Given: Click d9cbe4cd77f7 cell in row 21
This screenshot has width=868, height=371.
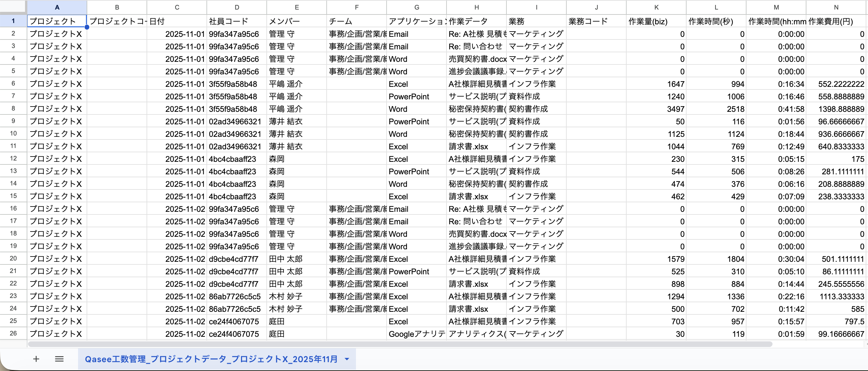Looking at the screenshot, I should tap(237, 271).
